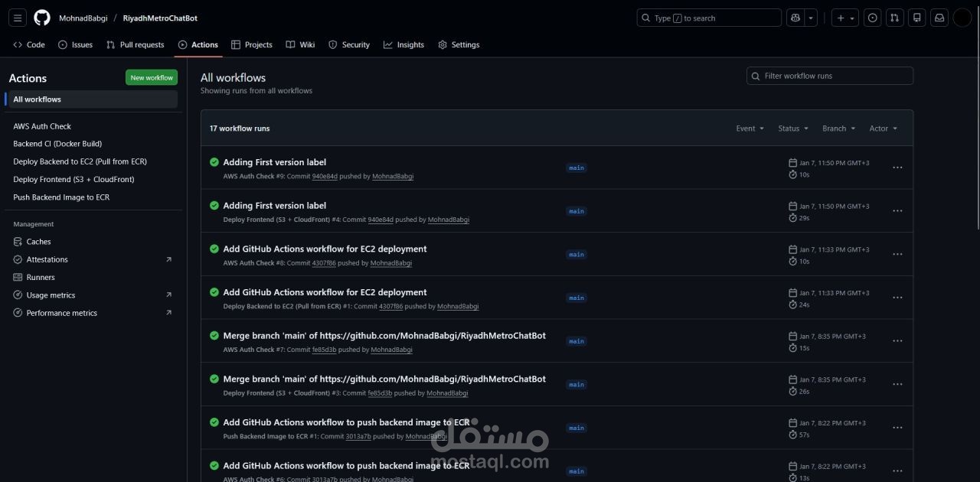
Task: Expand the Branch filter dropdown
Action: pos(839,129)
